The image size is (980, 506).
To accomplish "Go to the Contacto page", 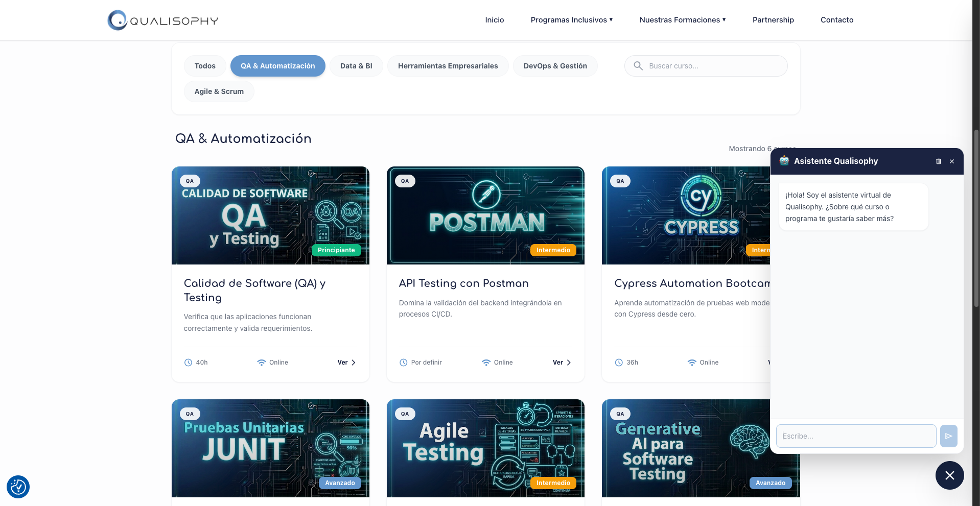I will click(x=837, y=20).
